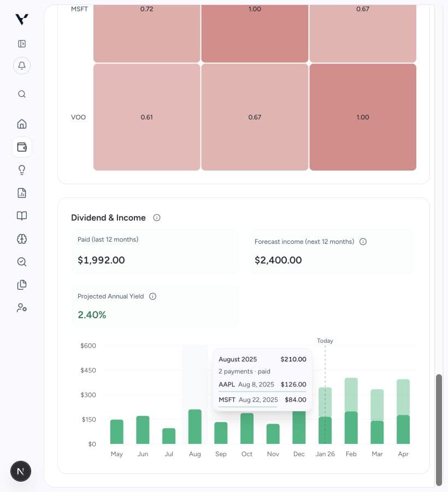Click the $2,400.00 forecast amount
The height and width of the screenshot is (492, 448).
pos(278,260)
